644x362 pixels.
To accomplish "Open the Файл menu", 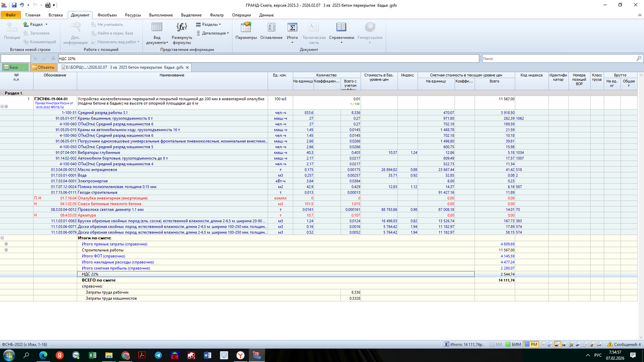I will 10,15.
